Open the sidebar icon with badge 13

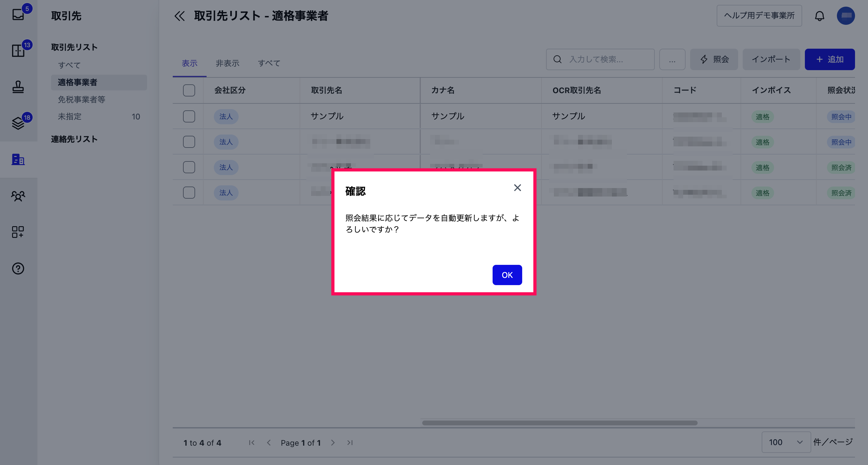pyautogui.click(x=18, y=50)
